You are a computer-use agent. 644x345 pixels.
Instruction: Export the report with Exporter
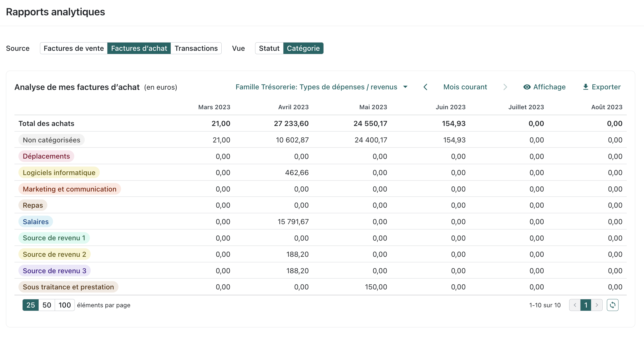pyautogui.click(x=601, y=87)
